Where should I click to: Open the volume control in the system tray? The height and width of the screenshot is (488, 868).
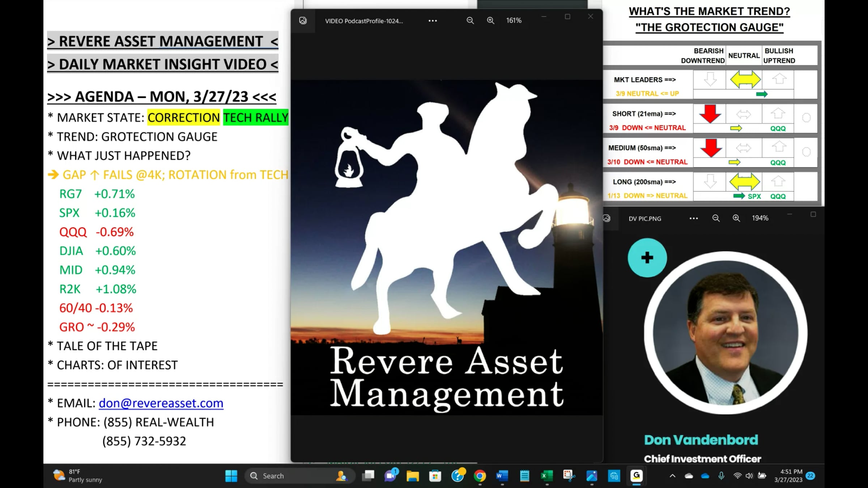click(x=749, y=476)
